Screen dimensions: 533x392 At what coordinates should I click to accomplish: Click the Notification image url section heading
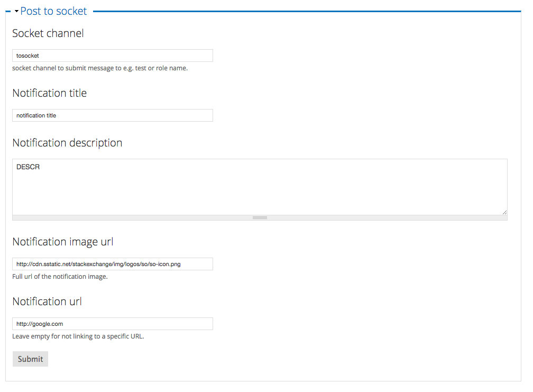coord(62,241)
